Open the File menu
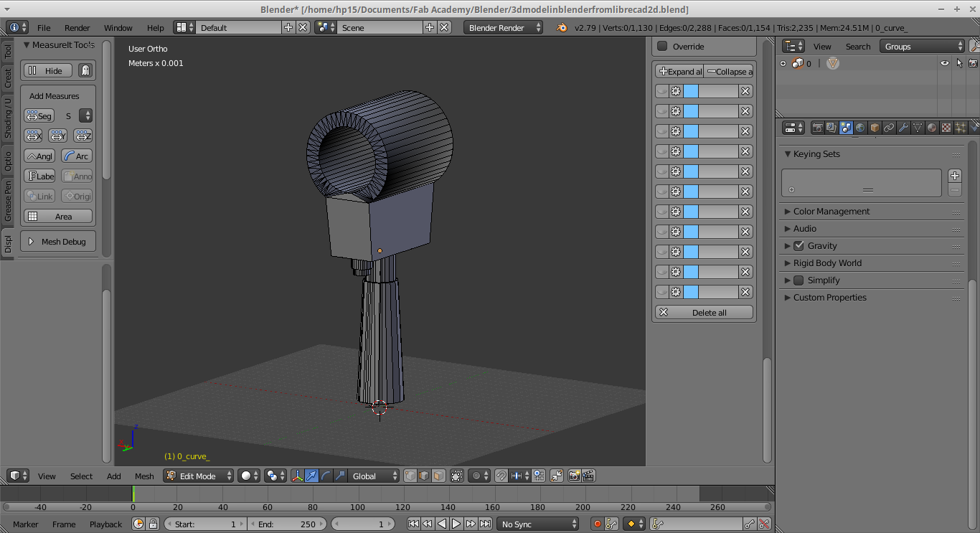The width and height of the screenshot is (980, 533). [44, 27]
